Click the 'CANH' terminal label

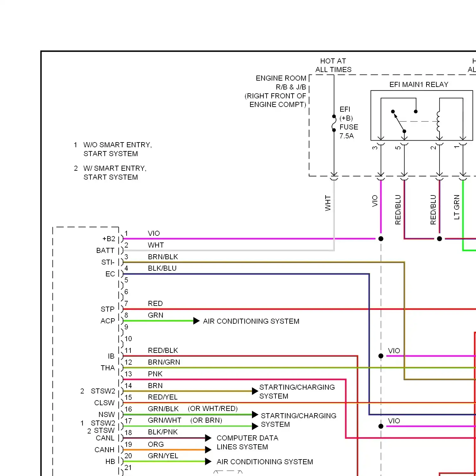coord(104,450)
